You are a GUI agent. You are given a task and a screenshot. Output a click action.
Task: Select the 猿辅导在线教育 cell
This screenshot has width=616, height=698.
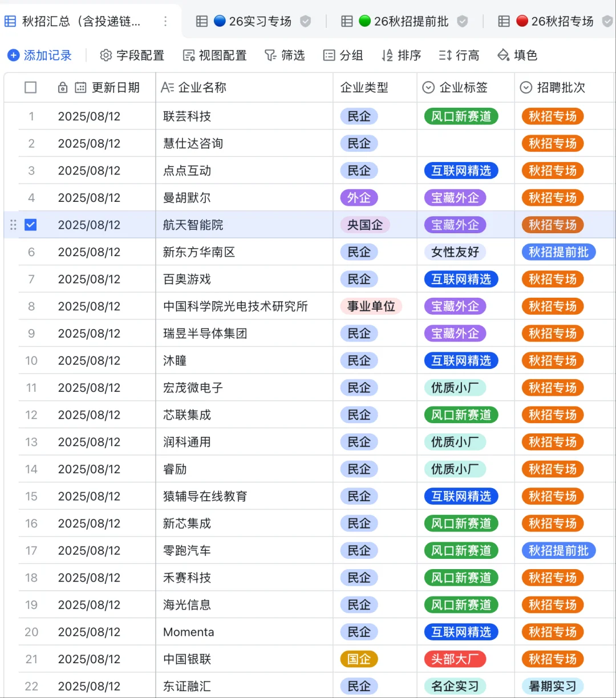tap(244, 496)
